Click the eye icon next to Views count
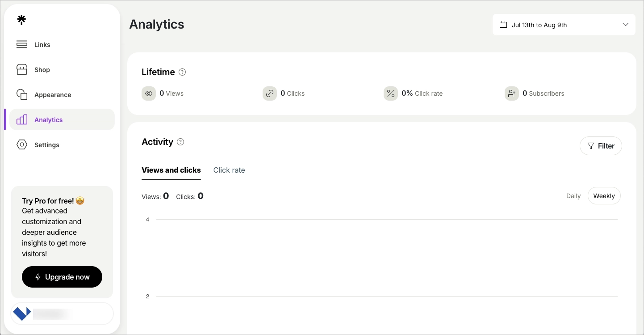 (149, 93)
